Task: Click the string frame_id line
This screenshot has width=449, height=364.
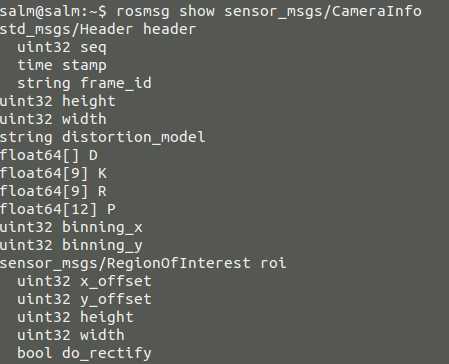Action: [84, 83]
